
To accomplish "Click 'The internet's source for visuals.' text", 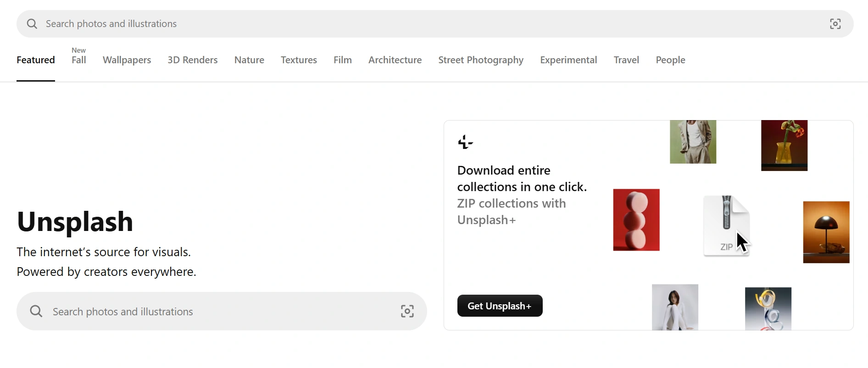I will 104,252.
